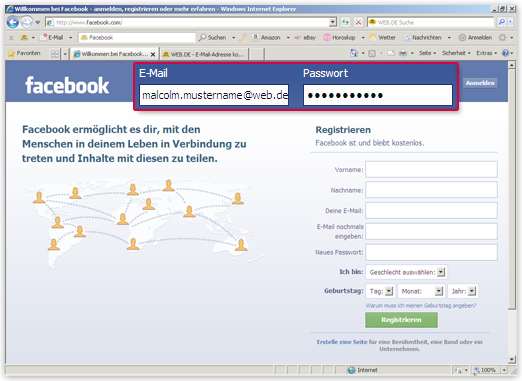The image size is (522, 381).
Task: Switch to WEB.DE E-Mail-Adresse tab
Action: (204, 54)
